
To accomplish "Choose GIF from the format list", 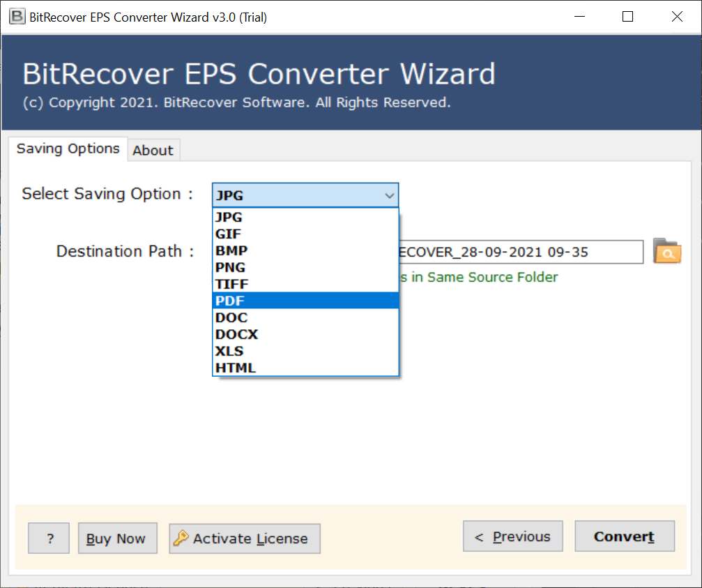I will (x=305, y=234).
